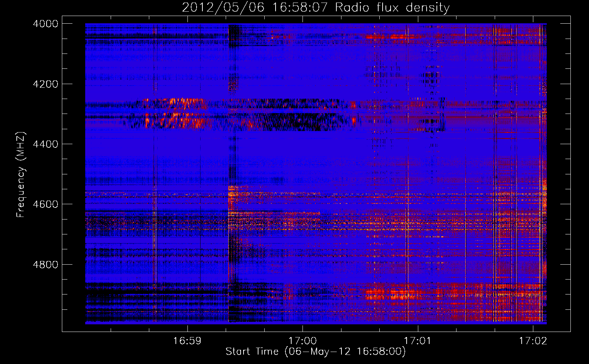Select the 17:00 time axis label
This screenshot has width=589, height=364.
(x=303, y=341)
